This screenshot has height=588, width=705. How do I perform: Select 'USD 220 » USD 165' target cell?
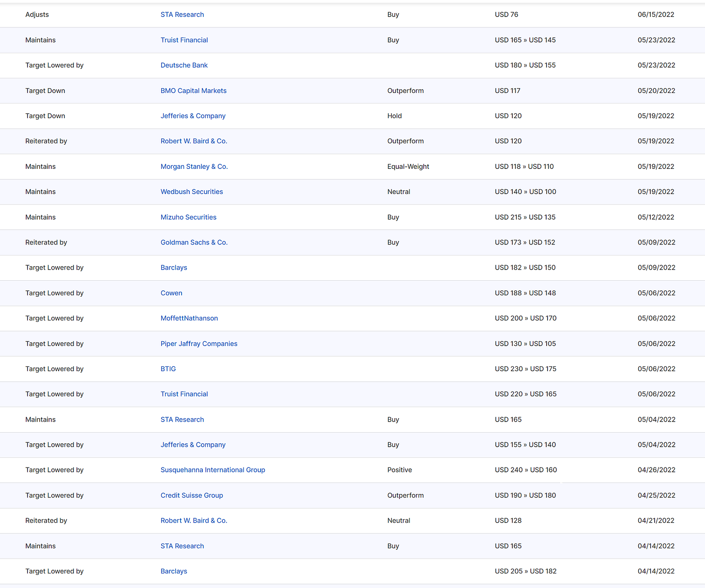[x=526, y=394]
